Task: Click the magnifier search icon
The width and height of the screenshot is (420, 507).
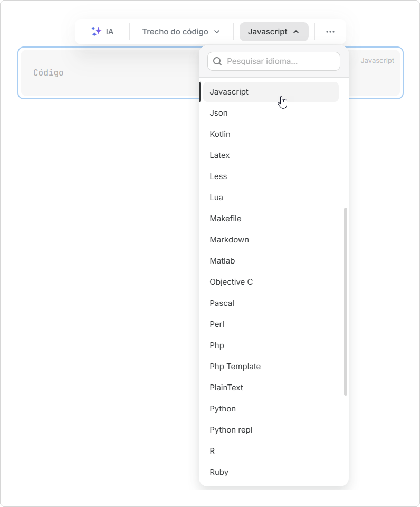Action: tap(217, 61)
